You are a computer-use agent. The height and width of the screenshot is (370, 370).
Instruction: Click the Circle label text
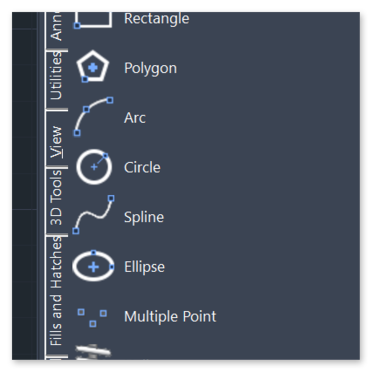[x=142, y=167]
